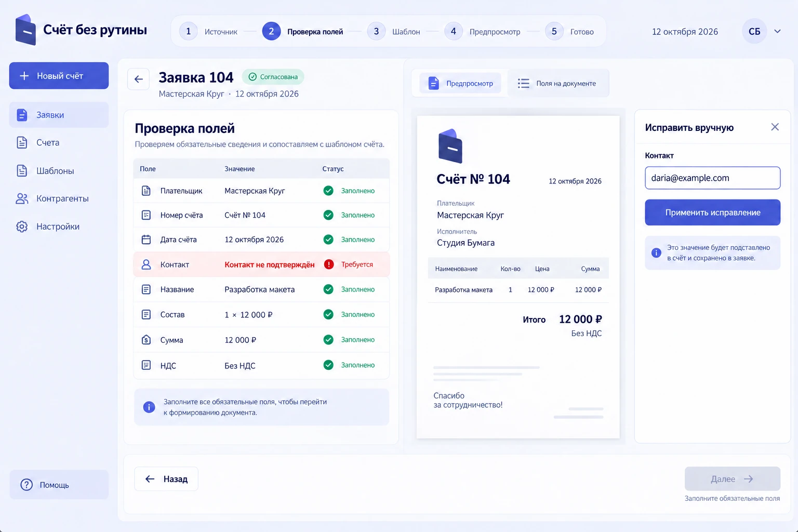Viewport: 798px width, 532px height.
Task: Create a new invoice with Новый счёт
Action: 59,76
